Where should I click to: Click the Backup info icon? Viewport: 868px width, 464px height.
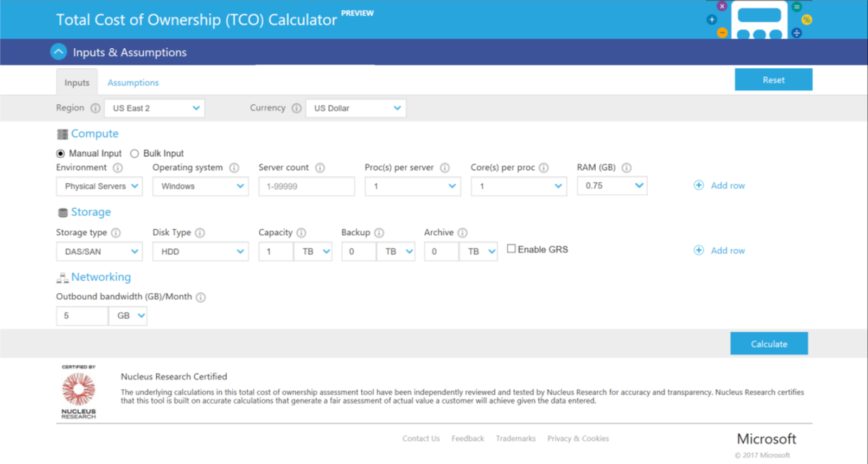pyautogui.click(x=379, y=233)
